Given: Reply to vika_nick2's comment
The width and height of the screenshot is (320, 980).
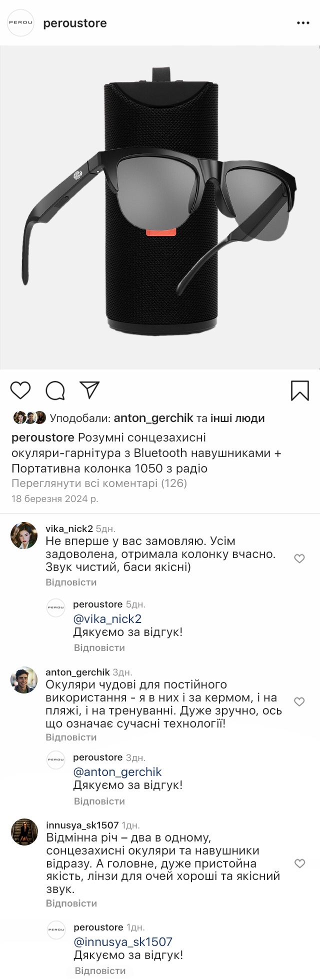Looking at the screenshot, I should [71, 582].
